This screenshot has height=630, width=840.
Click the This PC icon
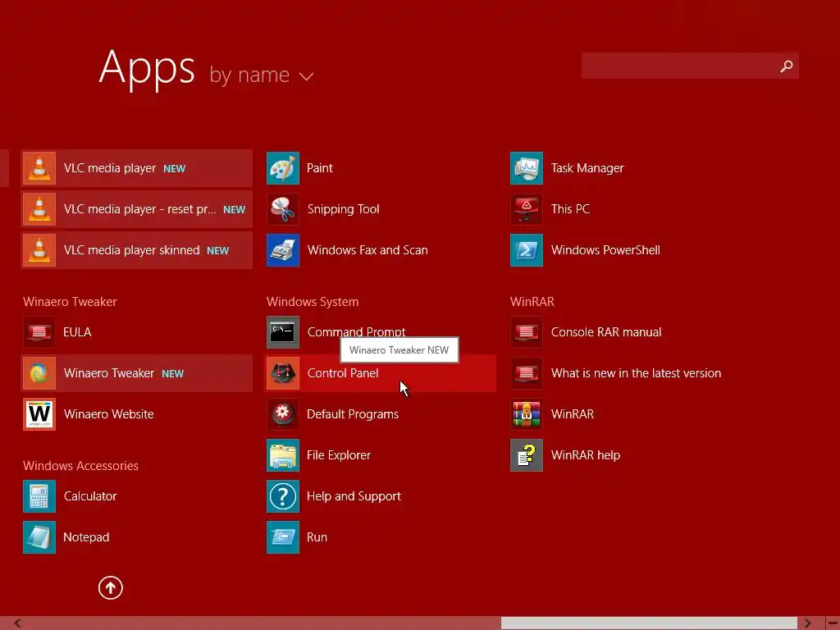pyautogui.click(x=527, y=209)
